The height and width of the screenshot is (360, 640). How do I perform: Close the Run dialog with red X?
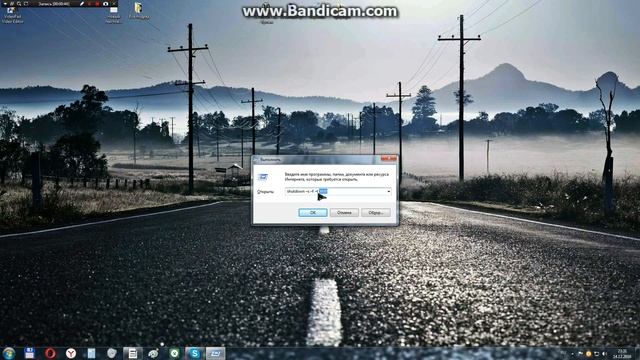click(x=389, y=159)
